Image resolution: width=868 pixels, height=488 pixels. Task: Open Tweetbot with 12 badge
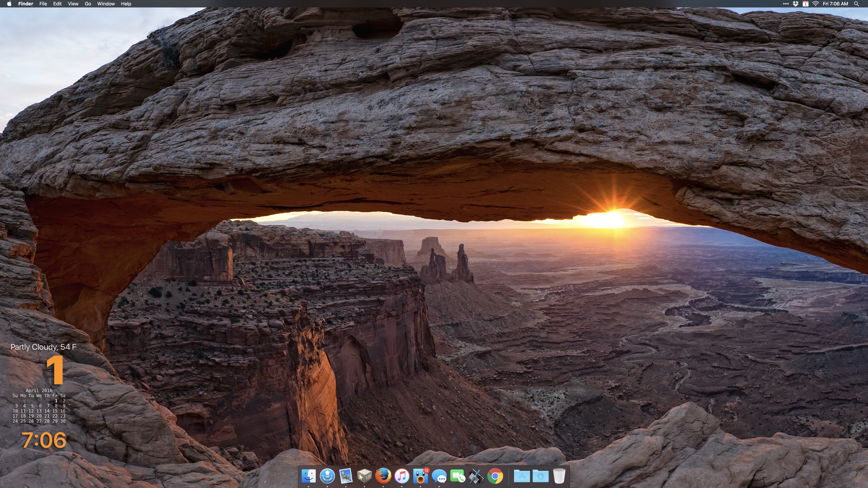(420, 476)
